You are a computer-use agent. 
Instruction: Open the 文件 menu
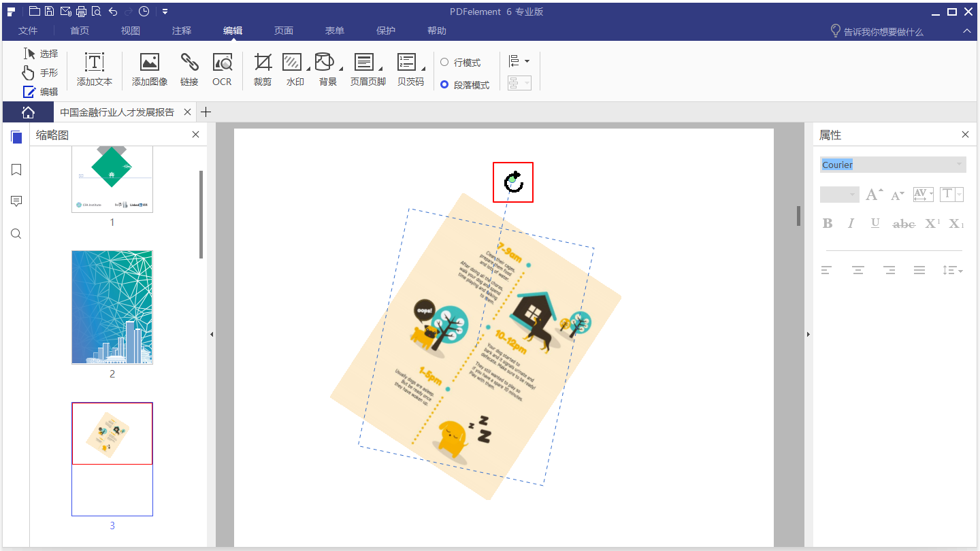pos(28,31)
